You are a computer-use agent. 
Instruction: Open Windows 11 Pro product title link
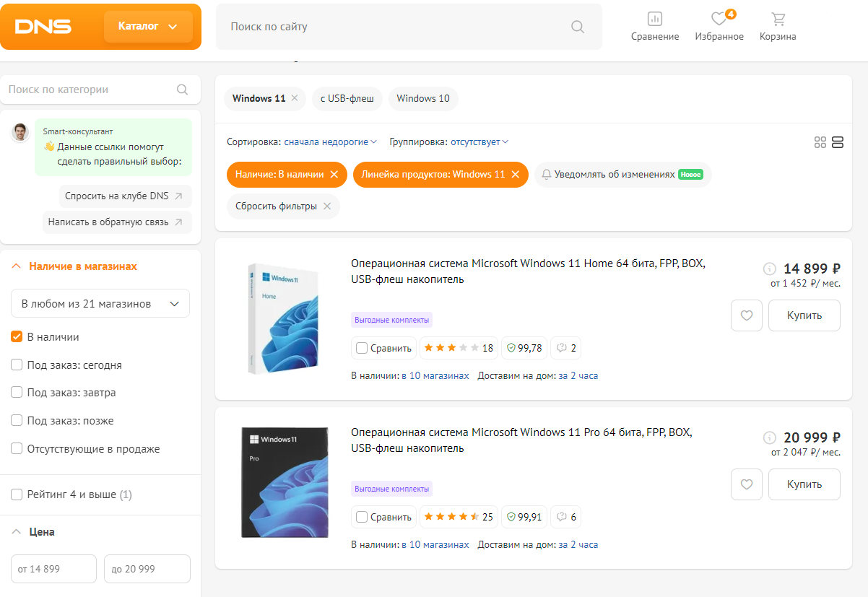[521, 440]
